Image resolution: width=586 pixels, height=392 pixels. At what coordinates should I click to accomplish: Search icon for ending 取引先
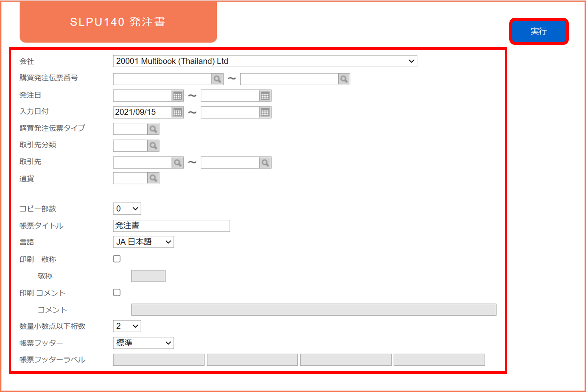265,163
